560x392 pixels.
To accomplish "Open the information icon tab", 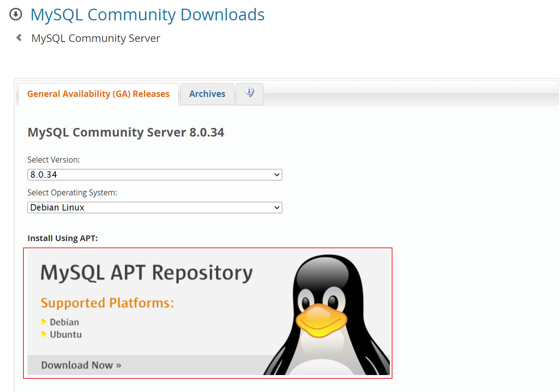I will point(249,93).
